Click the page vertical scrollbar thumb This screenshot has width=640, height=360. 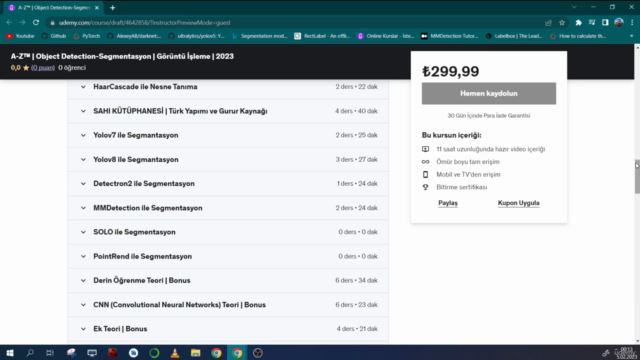pyautogui.click(x=637, y=176)
